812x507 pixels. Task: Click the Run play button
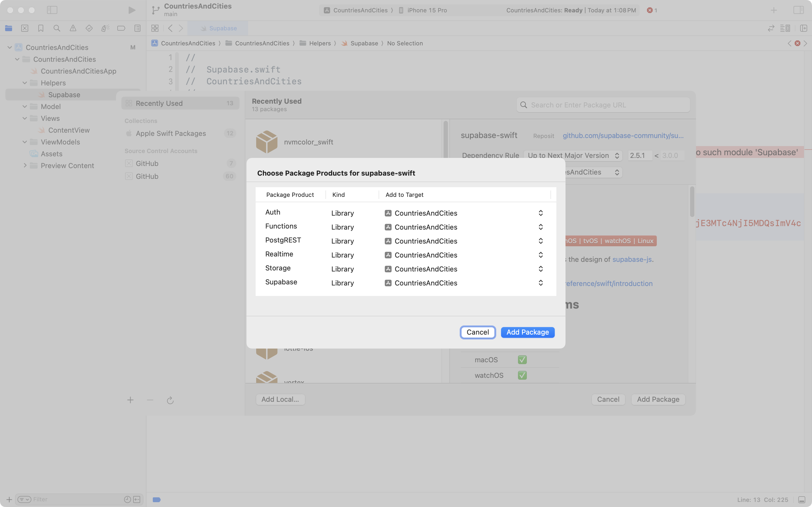[x=132, y=10]
